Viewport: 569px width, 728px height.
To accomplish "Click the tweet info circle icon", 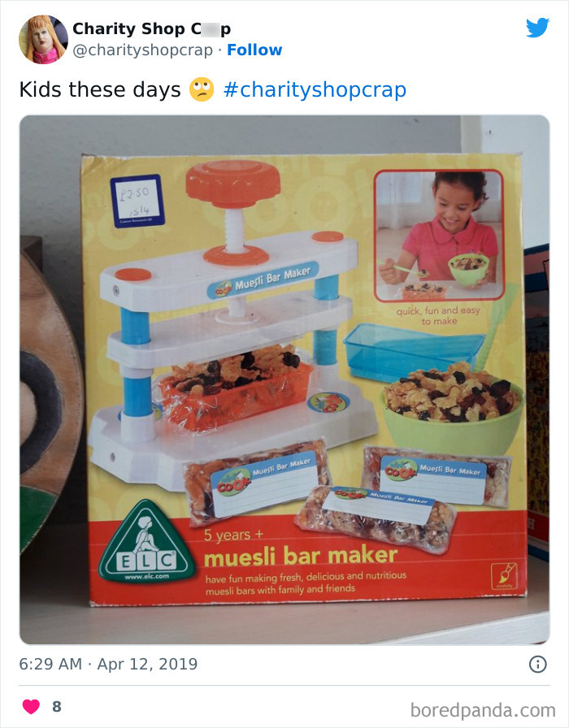I will (538, 664).
